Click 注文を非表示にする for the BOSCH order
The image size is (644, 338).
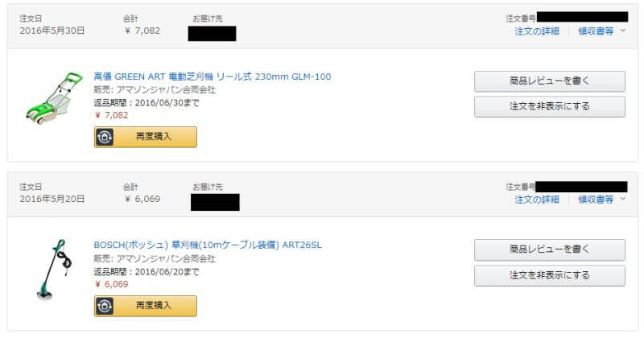coord(550,275)
